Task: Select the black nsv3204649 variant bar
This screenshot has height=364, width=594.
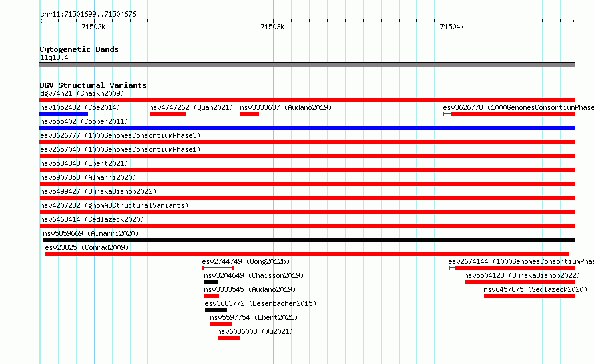Action: (x=211, y=282)
